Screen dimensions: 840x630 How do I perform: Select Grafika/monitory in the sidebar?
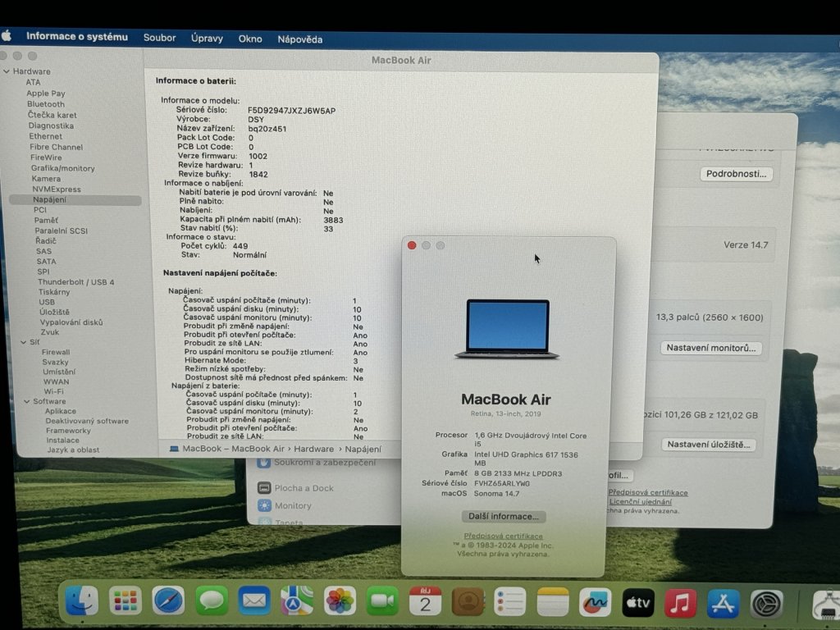[62, 168]
